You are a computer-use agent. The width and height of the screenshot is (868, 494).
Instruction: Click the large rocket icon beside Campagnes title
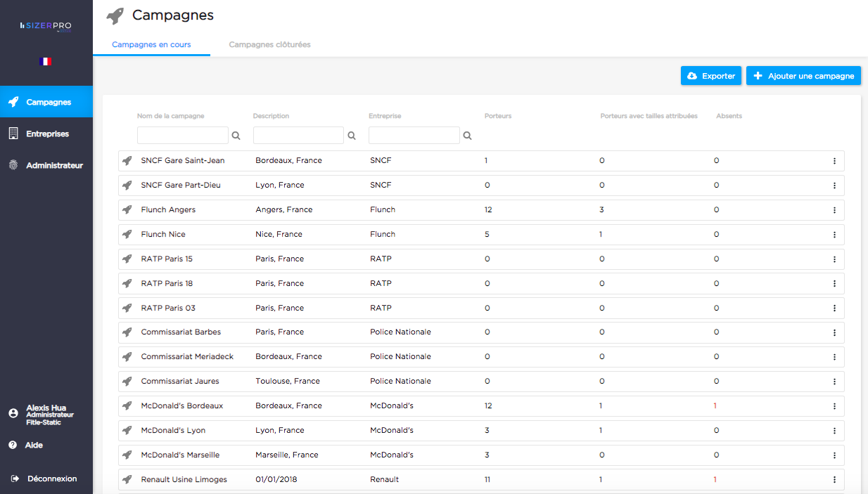point(115,16)
